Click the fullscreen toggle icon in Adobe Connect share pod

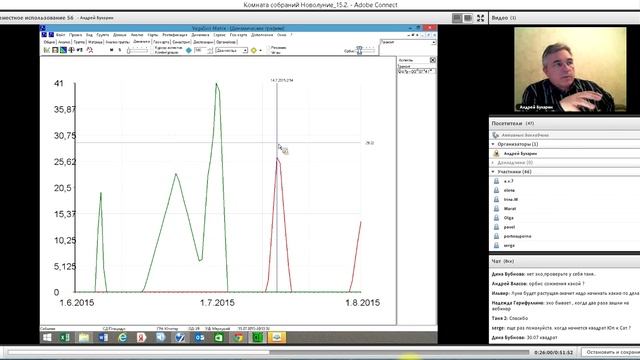pyautogui.click(x=480, y=18)
